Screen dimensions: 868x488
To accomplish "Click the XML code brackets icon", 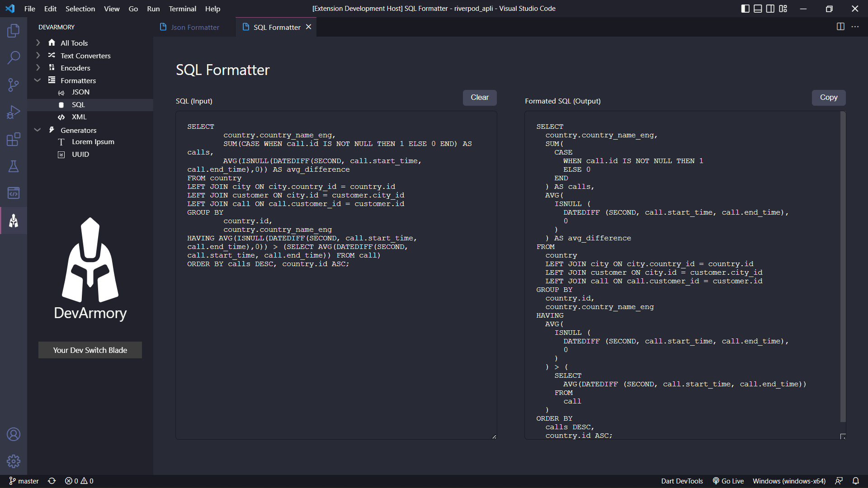I will (x=61, y=117).
